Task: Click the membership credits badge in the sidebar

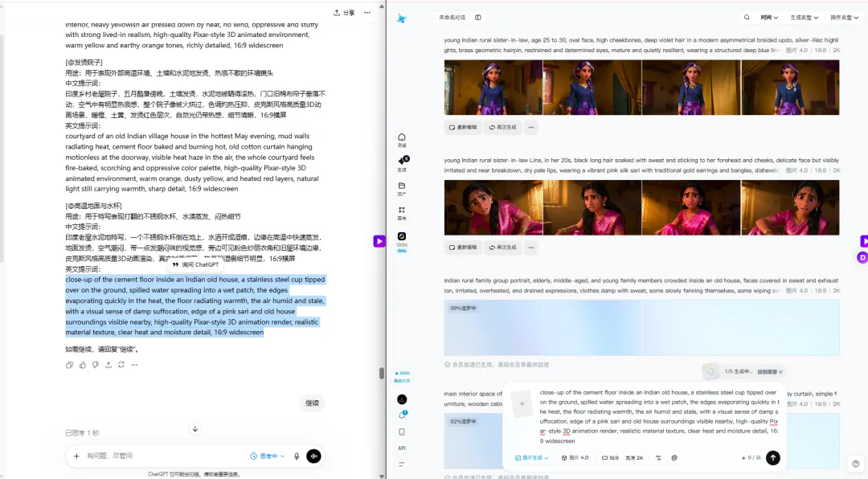Action: (402, 377)
